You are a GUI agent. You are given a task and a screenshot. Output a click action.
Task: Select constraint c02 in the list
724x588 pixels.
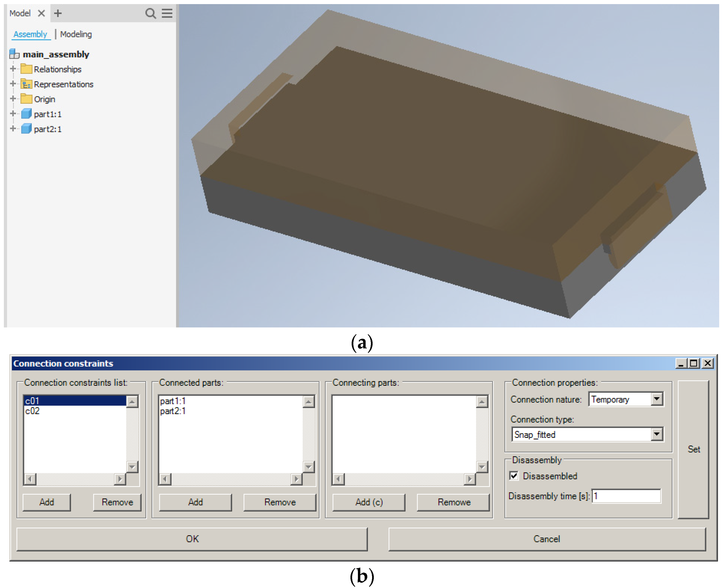[32, 411]
